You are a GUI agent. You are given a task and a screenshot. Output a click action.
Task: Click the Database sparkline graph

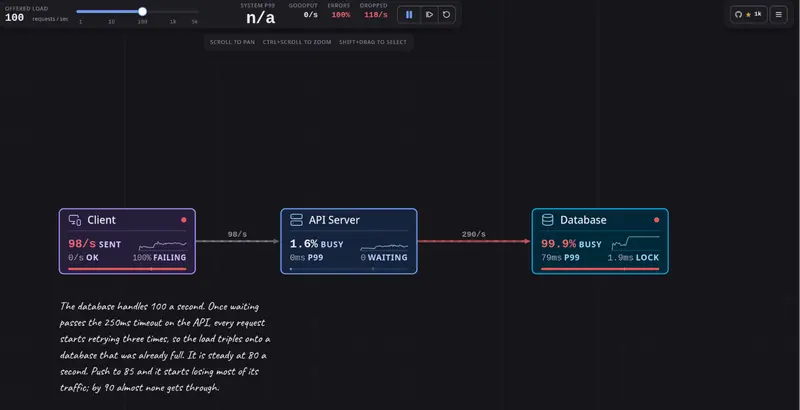[635, 242]
